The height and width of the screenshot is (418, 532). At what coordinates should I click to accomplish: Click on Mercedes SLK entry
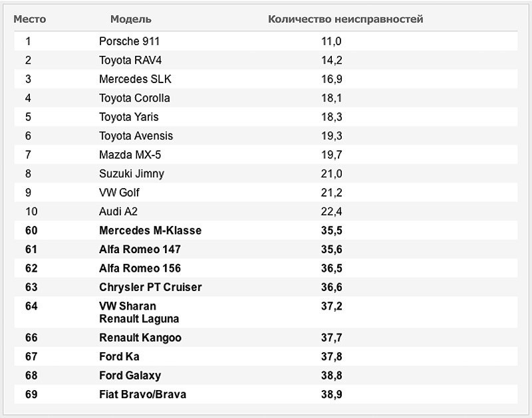(x=135, y=79)
